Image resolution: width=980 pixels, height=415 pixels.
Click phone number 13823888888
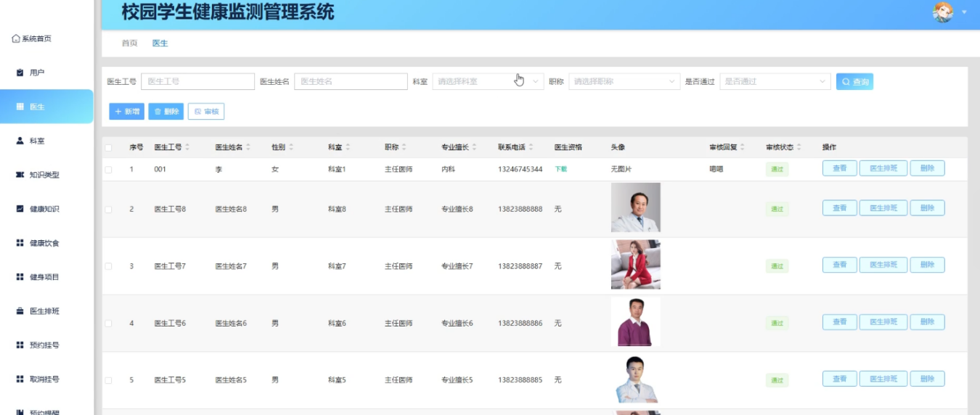pos(520,209)
